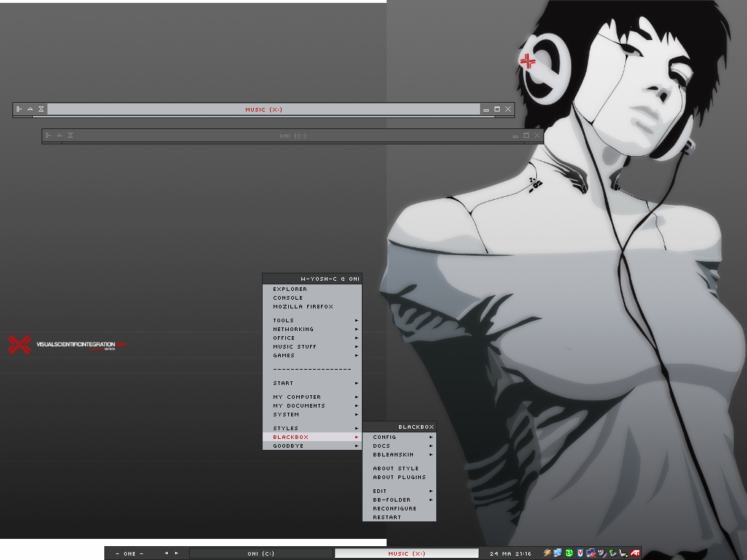Select the highlighted Blackbox menu entry
Viewport: 747px width, 560px height.
tap(312, 437)
